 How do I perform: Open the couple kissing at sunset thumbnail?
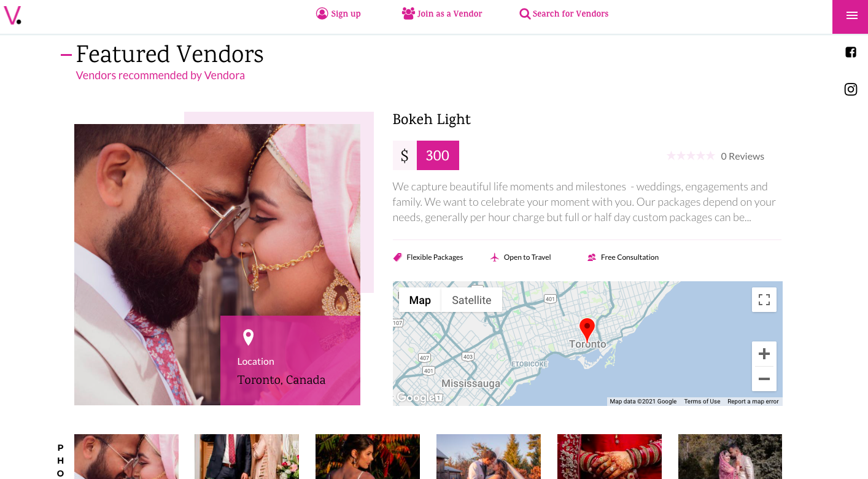[x=489, y=456]
